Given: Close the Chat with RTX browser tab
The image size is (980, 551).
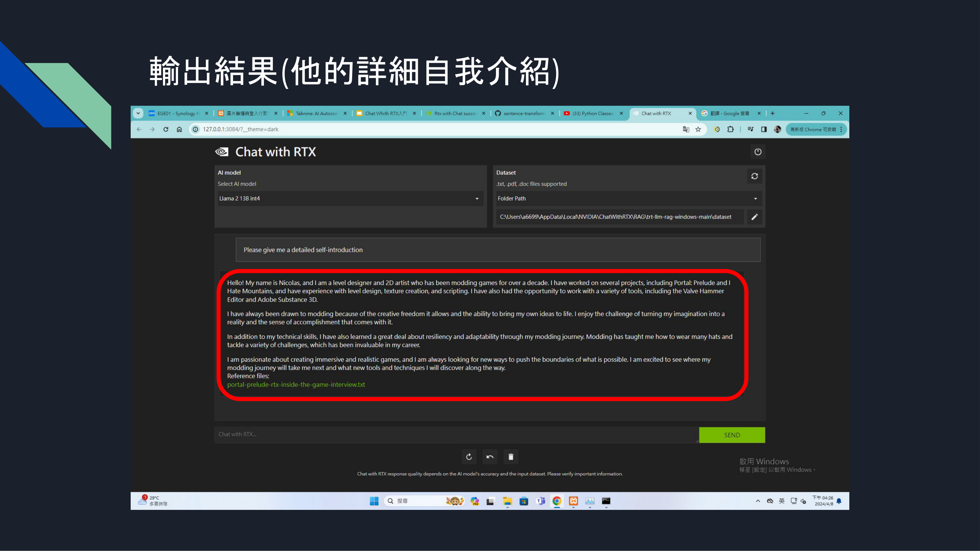Looking at the screenshot, I should (x=690, y=113).
